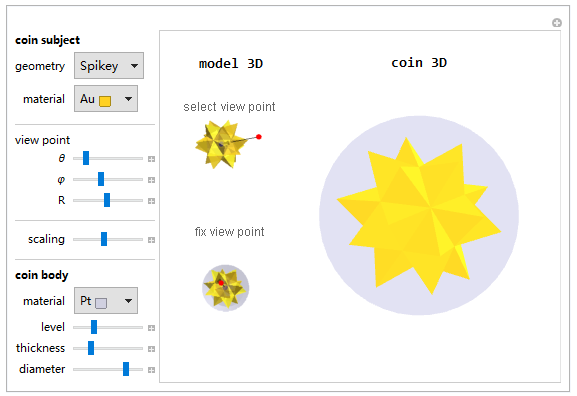The height and width of the screenshot is (396, 577).
Task: Expand the thickness slider controls plus icon
Action: tap(151, 349)
